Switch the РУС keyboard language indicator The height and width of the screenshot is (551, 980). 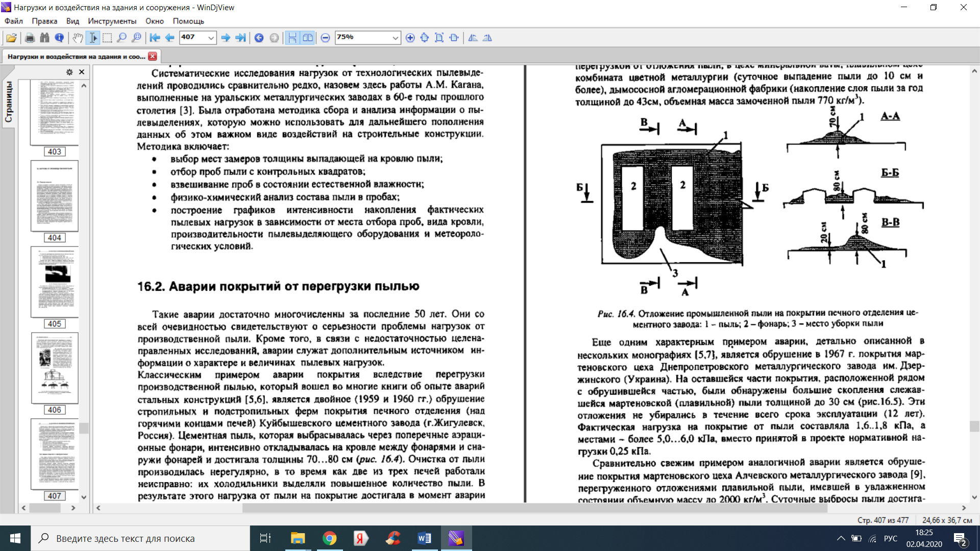coord(891,538)
